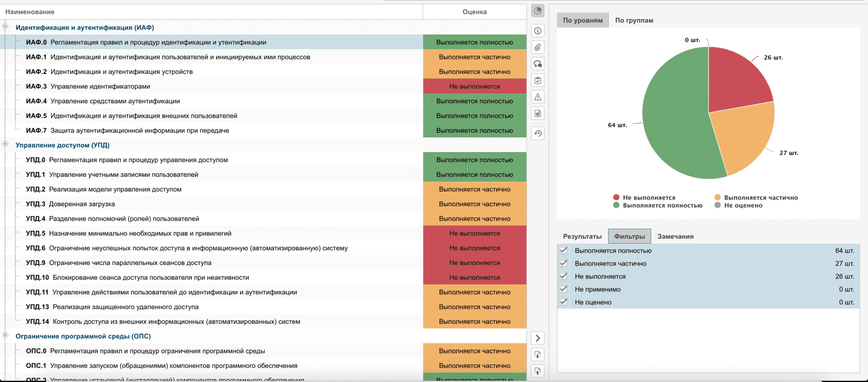Image resolution: width=868 pixels, height=382 pixels.
Task: Toggle the "Не выполняется" filter checkbox
Action: 564,276
